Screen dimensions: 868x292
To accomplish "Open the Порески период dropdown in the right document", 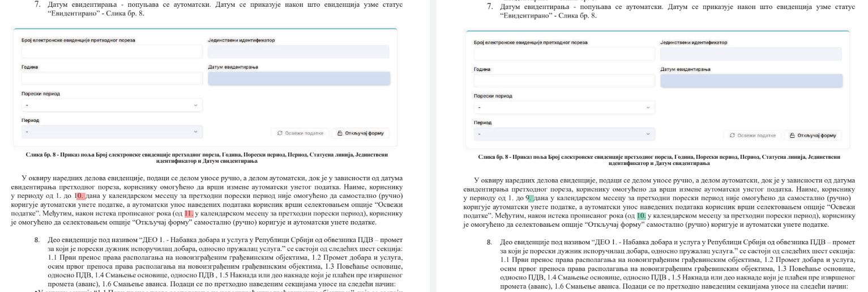I will tap(564, 107).
